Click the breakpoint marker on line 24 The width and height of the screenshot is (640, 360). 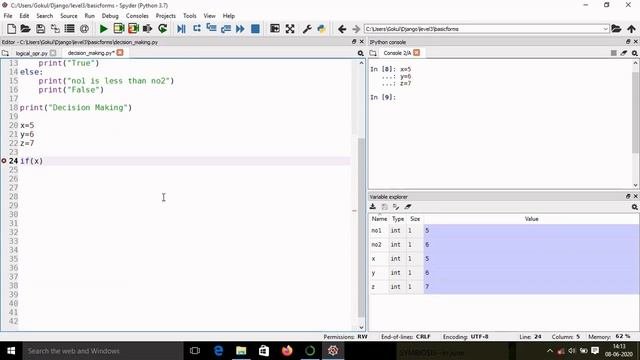pos(4,161)
